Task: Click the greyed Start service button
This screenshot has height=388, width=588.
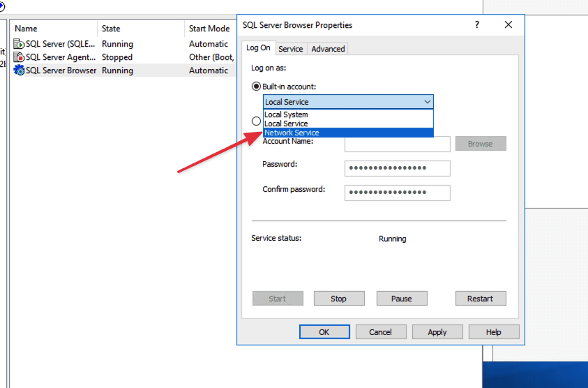Action: pyautogui.click(x=278, y=299)
